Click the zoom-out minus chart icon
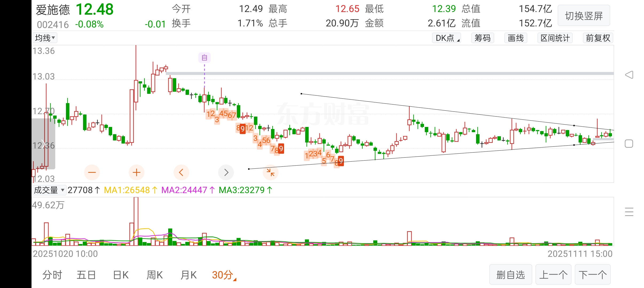 coord(92,173)
